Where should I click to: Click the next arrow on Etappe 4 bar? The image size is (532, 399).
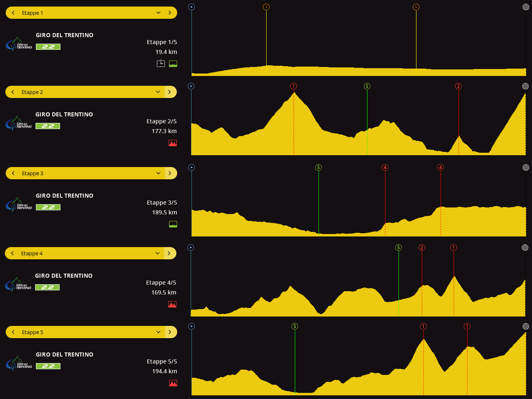(x=169, y=253)
